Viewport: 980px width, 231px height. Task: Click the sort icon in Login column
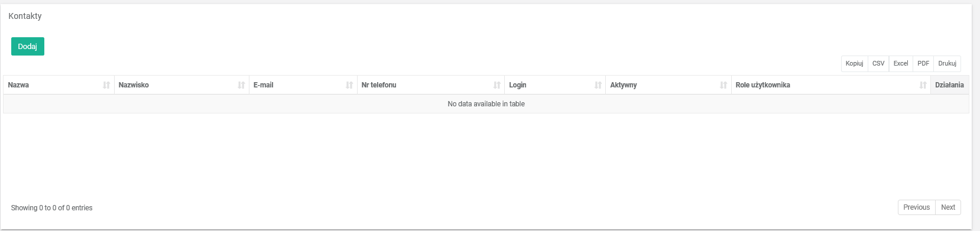(x=598, y=85)
